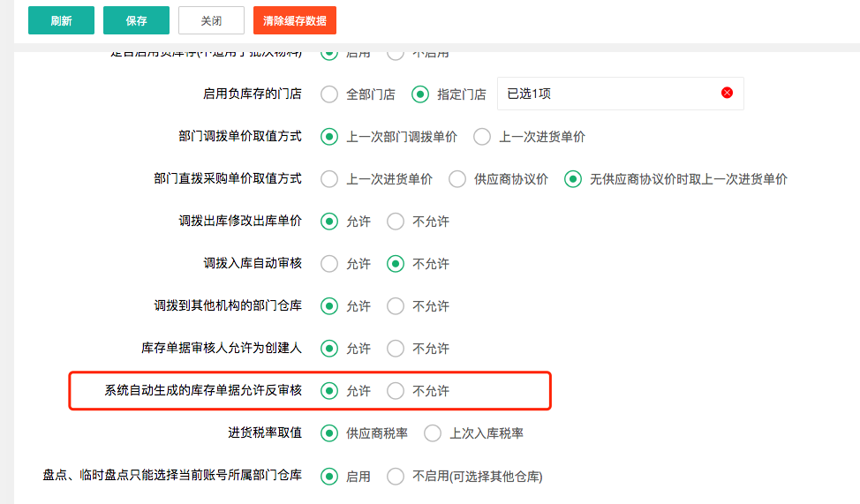Set 调拨出库修改出库单价 to 允许
Image resolution: width=860 pixels, height=504 pixels.
[x=329, y=222]
